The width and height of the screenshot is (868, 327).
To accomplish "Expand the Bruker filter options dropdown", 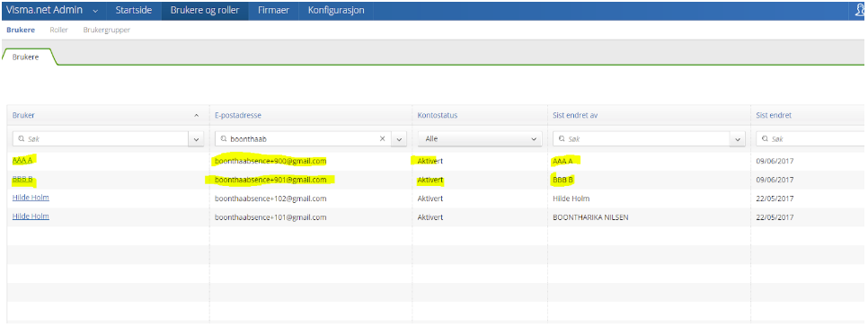I will (x=196, y=139).
